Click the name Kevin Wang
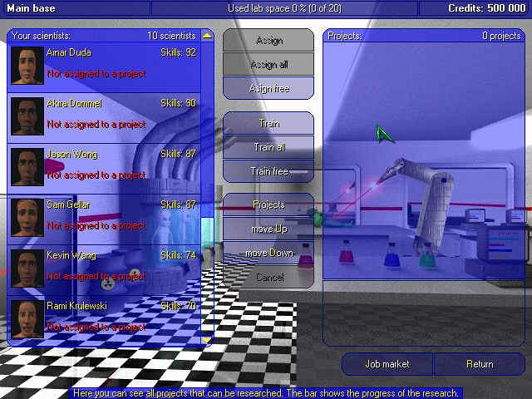532x399 pixels. [x=71, y=255]
